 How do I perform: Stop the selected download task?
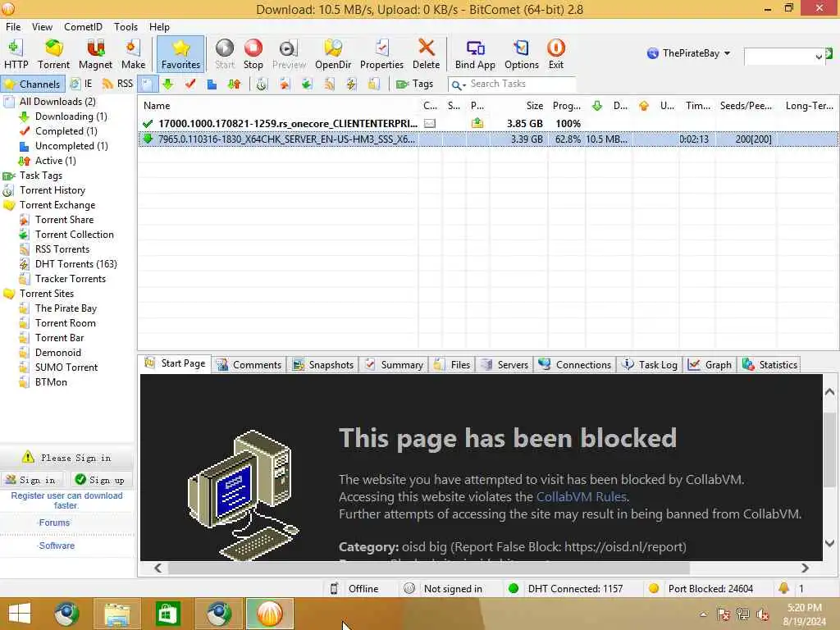[x=253, y=54]
